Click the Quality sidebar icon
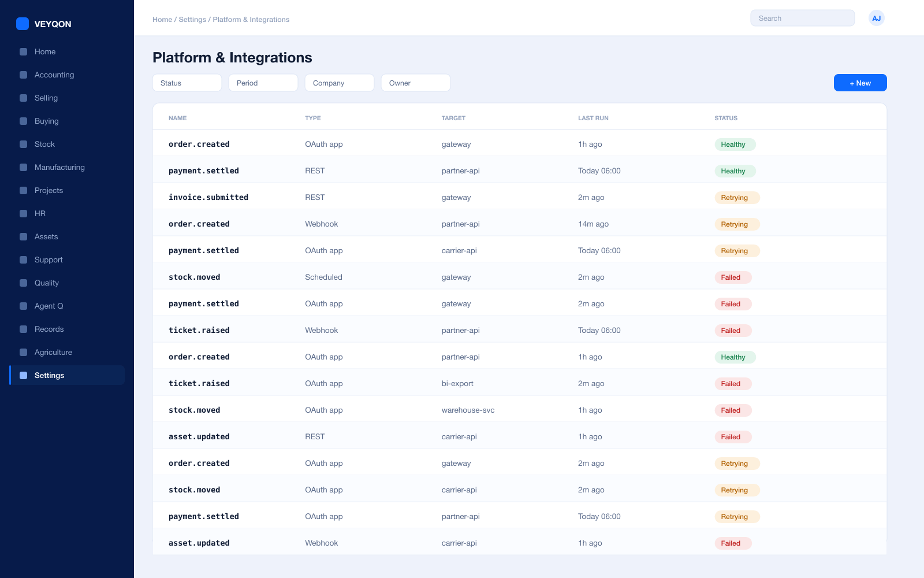Screen dimensions: 924x578 pyautogui.click(x=24, y=283)
